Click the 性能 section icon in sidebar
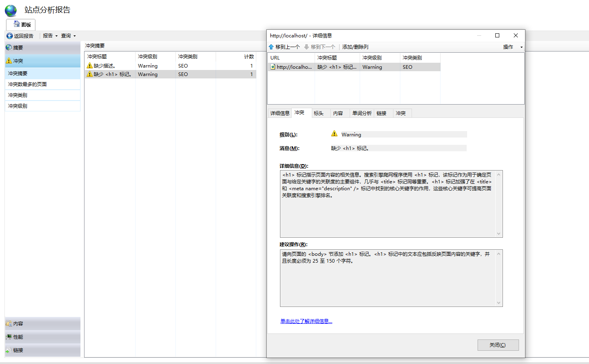Viewport: 589px width, 364px height. pos(9,337)
